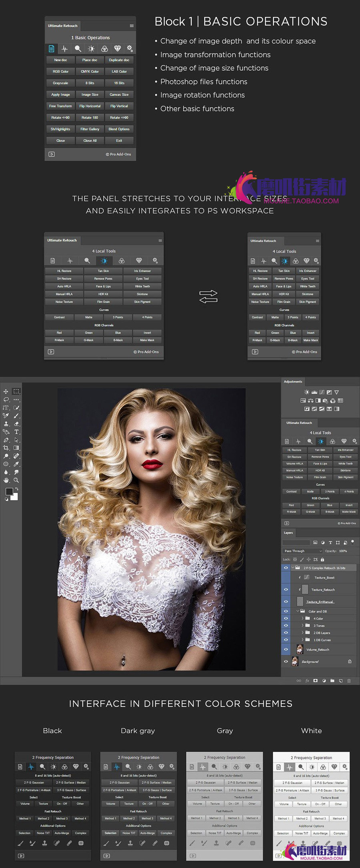This screenshot has height=868, width=360.
Task: Expand the 1 DB Curves group
Action: (x=302, y=640)
